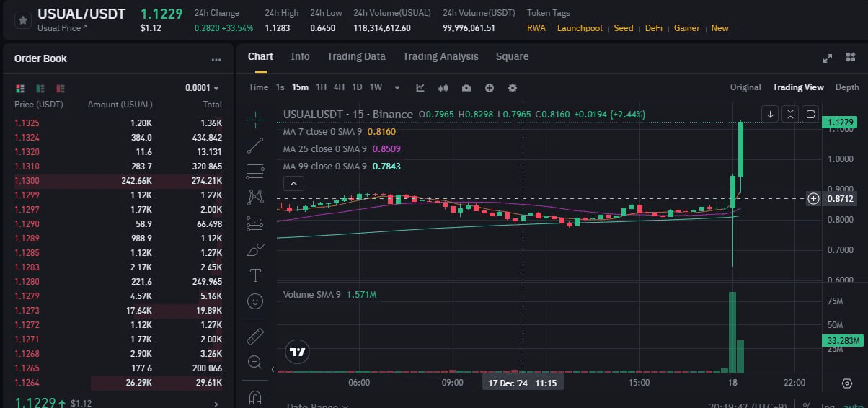Expand arrow beside last price 1.1229
Screen dimensions: 868x408
(x=217, y=404)
